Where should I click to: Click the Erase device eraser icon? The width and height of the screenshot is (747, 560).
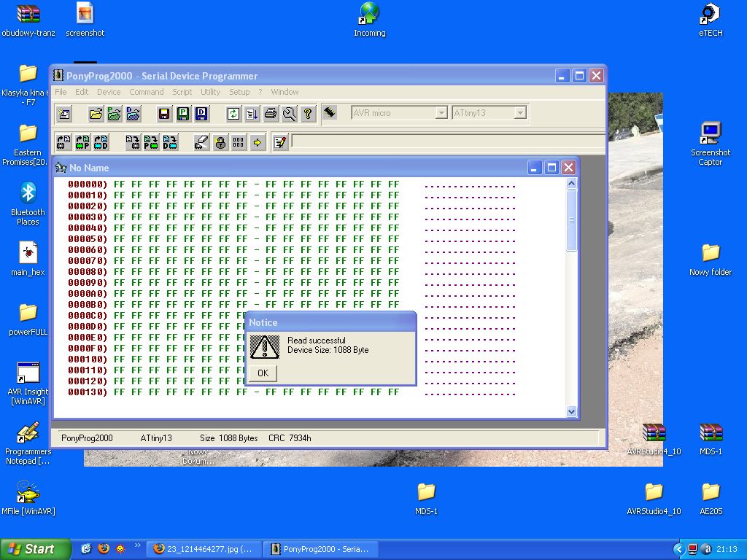201,142
